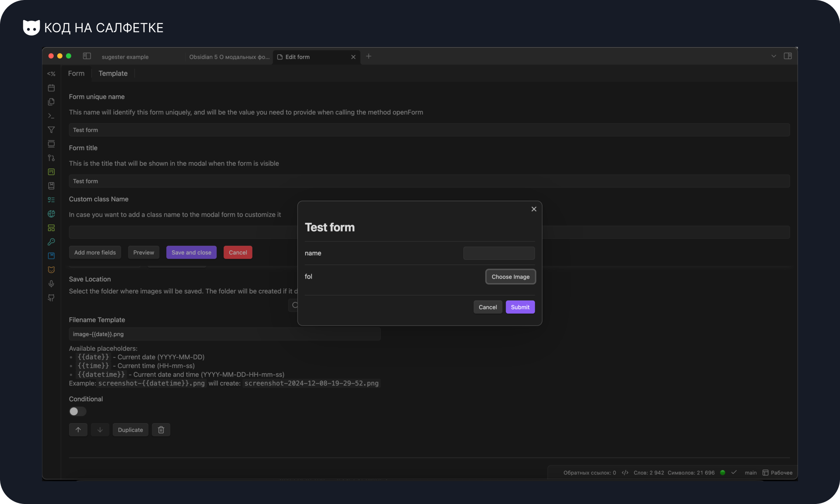Open today's daily note calendar icon
Image resolution: width=840 pixels, height=504 pixels.
click(51, 88)
